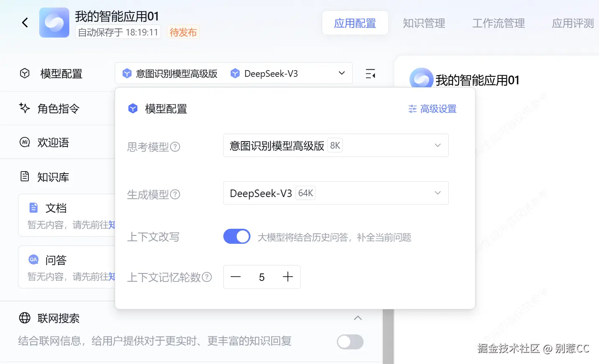Click the 64K context tag
This screenshot has width=599, height=364.
click(306, 193)
